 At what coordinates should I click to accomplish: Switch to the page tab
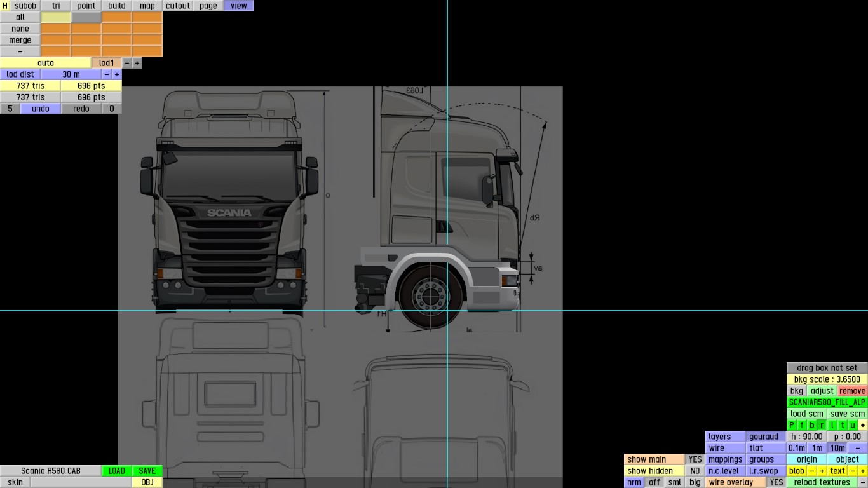tap(208, 6)
